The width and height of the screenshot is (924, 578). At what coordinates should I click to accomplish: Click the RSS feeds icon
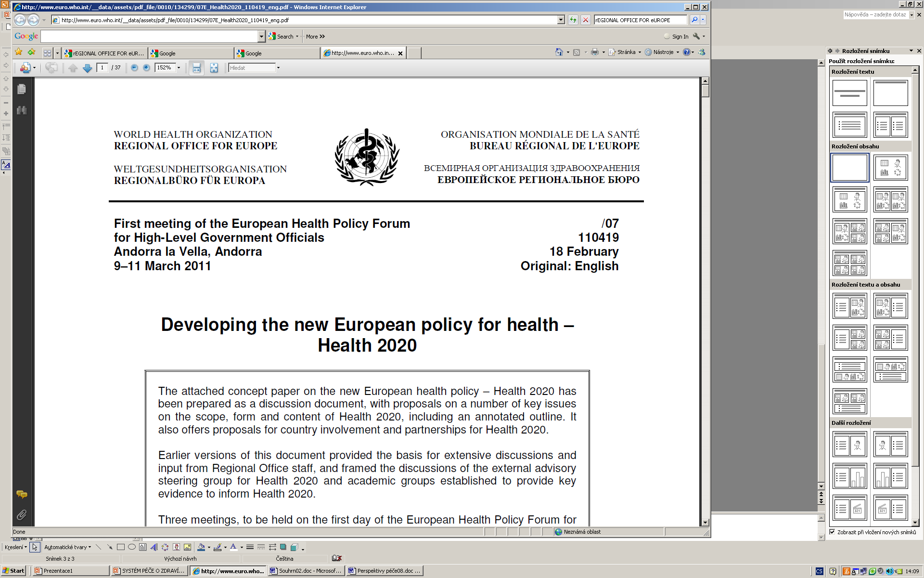pyautogui.click(x=577, y=52)
